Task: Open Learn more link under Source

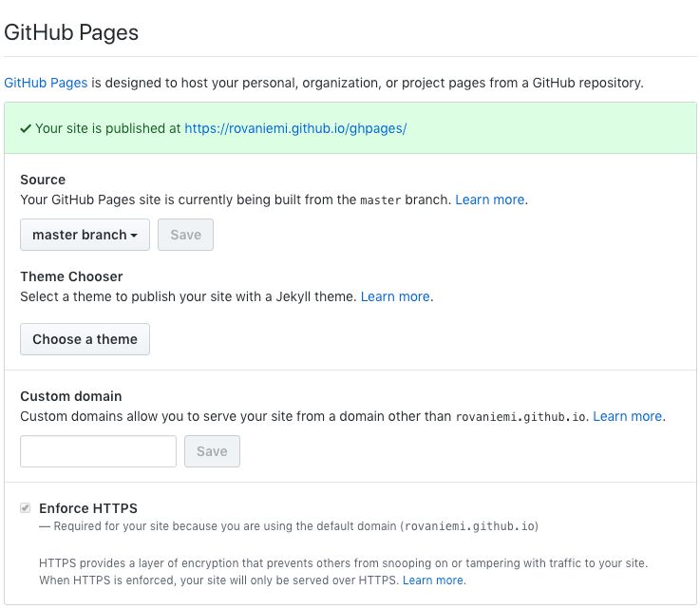Action: (x=490, y=200)
